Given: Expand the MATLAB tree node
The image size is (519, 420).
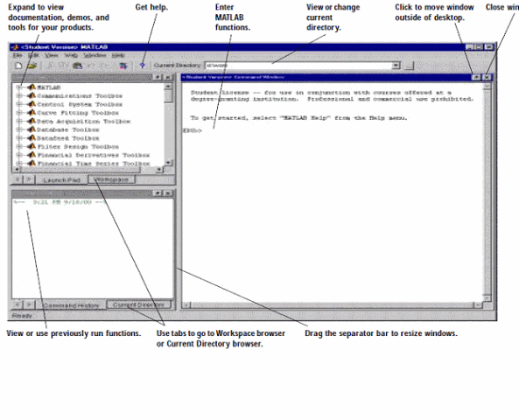Looking at the screenshot, I should click(19, 87).
